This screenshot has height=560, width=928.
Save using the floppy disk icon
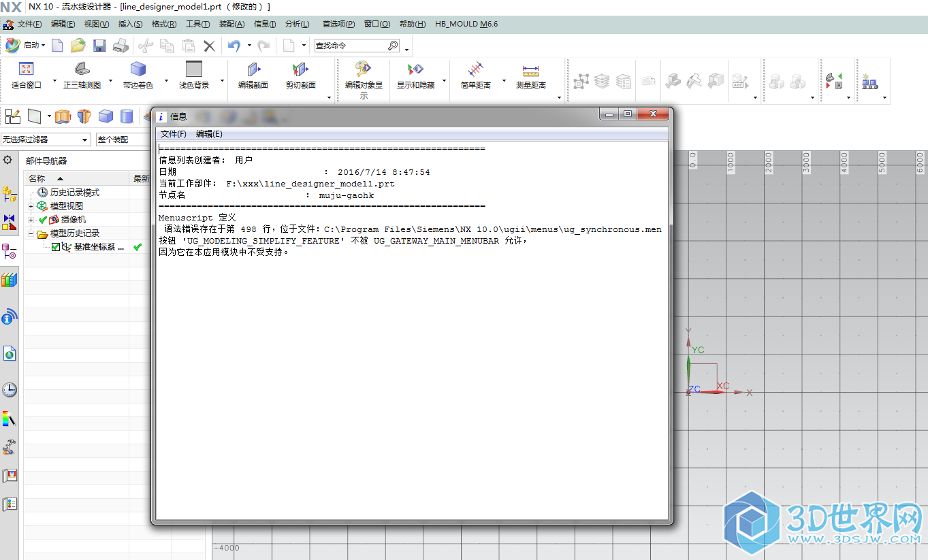99,46
